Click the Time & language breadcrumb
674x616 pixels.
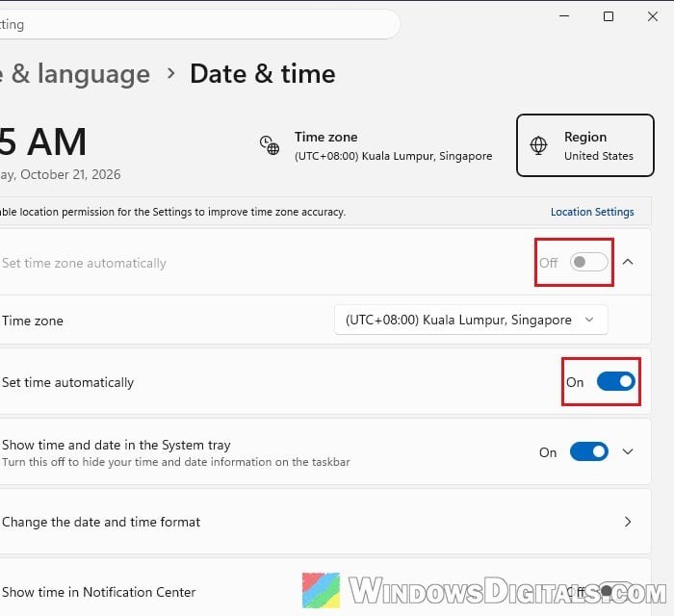(75, 74)
